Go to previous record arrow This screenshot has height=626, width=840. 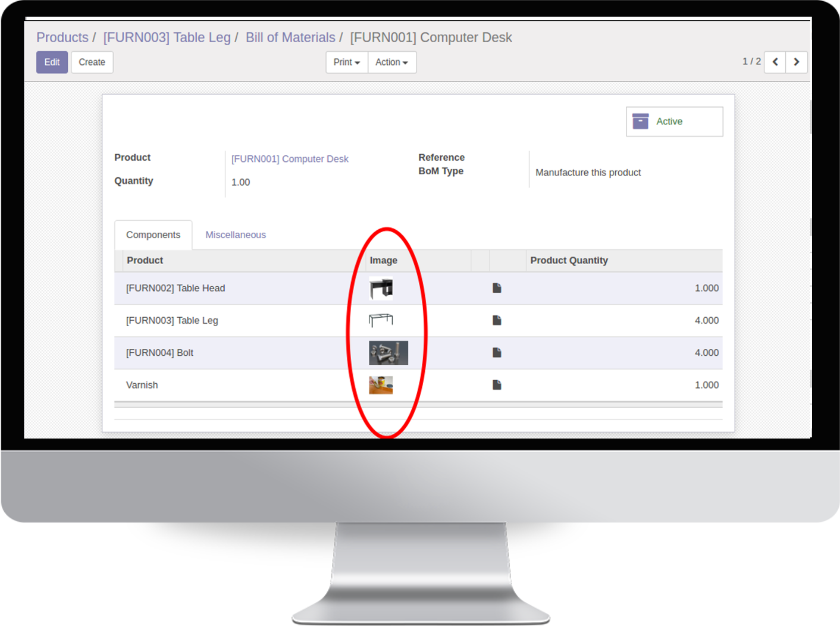tap(775, 62)
